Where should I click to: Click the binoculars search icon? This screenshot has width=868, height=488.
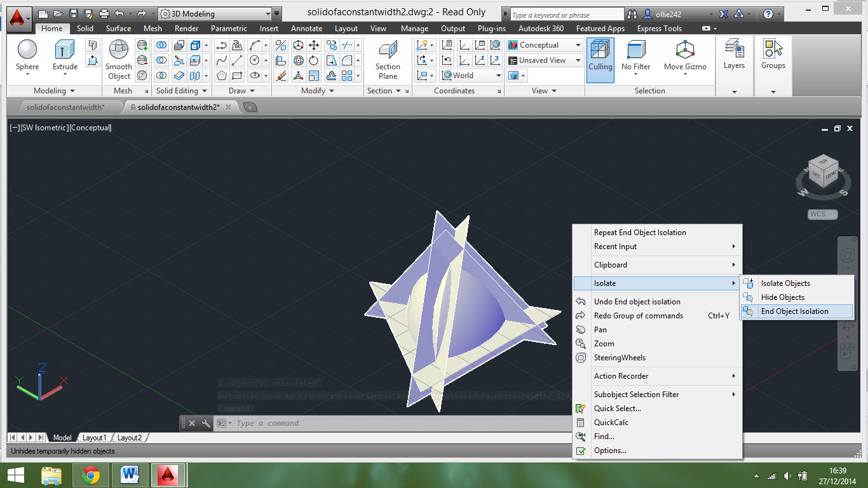coord(632,14)
